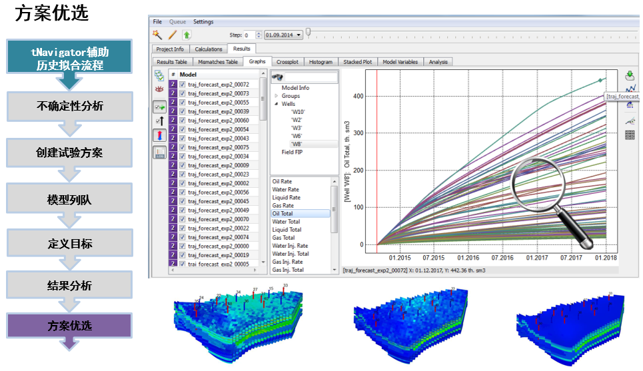Select Field FIP in the tree
The height and width of the screenshot is (371, 643).
292,152
